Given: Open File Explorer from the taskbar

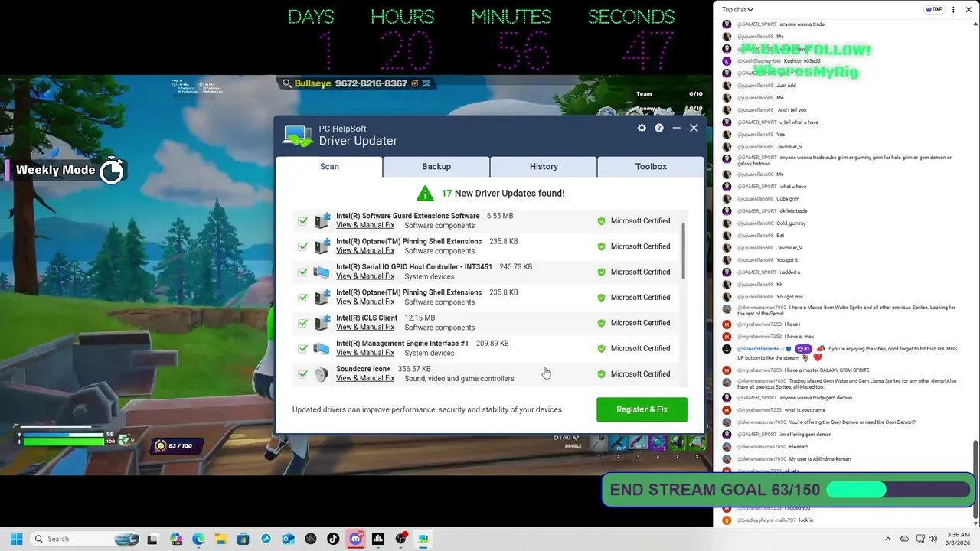Looking at the screenshot, I should point(220,539).
